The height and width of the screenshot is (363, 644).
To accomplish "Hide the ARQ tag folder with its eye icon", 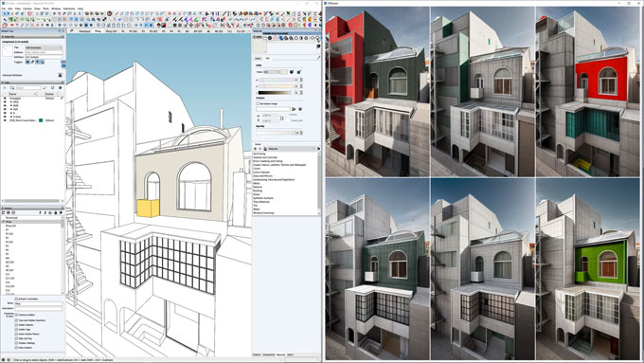I will (5, 102).
